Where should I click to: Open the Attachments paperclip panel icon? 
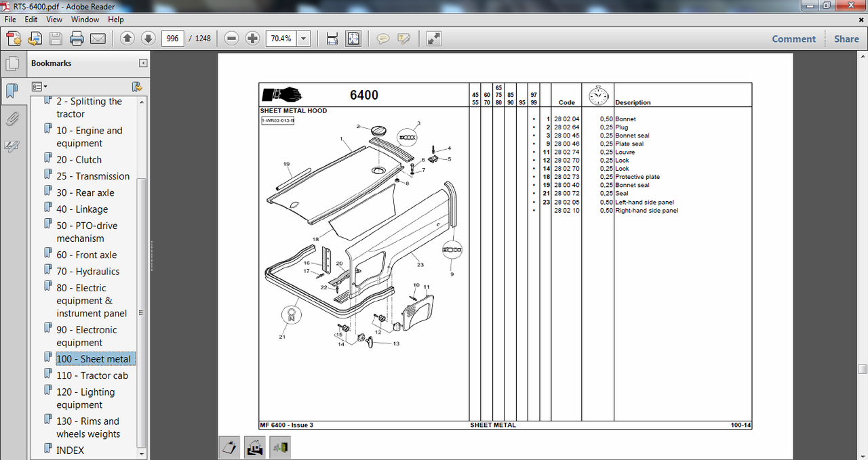[x=12, y=119]
